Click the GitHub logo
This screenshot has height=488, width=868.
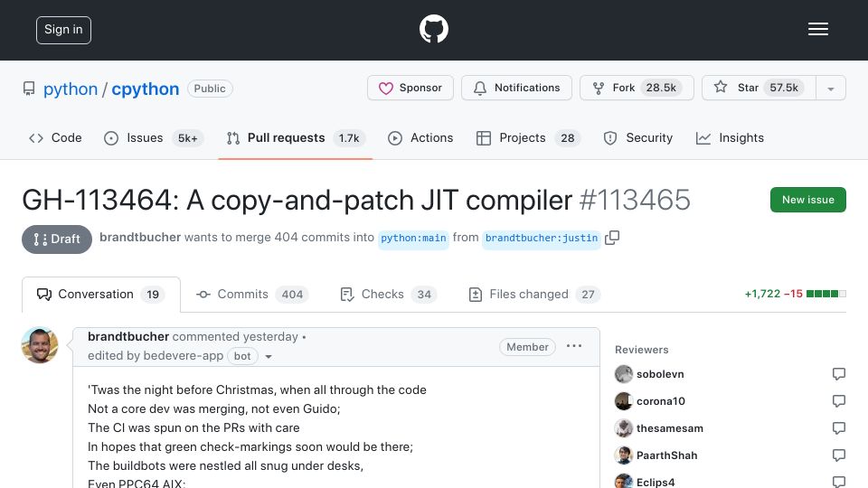(x=433, y=29)
